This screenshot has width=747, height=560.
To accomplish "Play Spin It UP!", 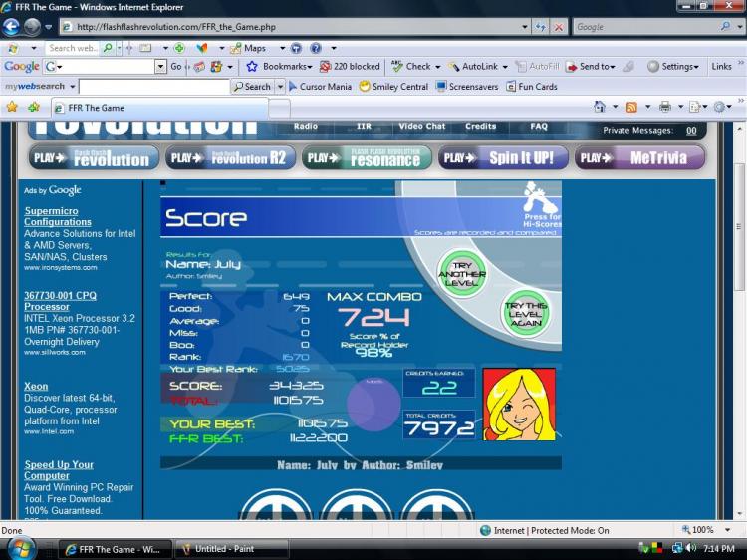I will 503,157.
